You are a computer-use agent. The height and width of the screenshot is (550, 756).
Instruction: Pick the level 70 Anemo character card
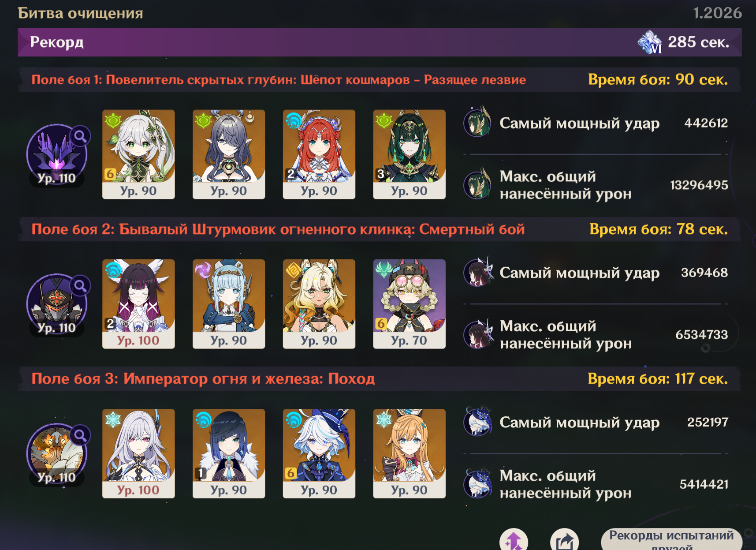(409, 304)
